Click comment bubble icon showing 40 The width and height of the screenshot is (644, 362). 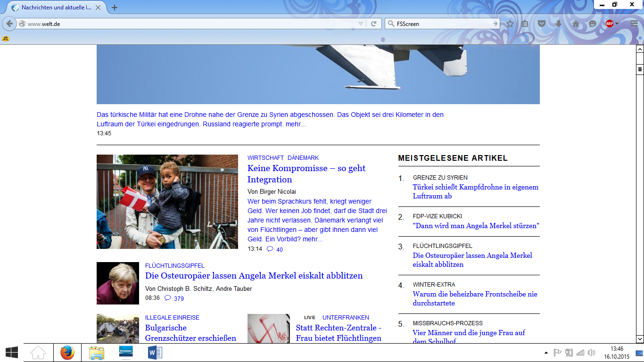point(270,249)
